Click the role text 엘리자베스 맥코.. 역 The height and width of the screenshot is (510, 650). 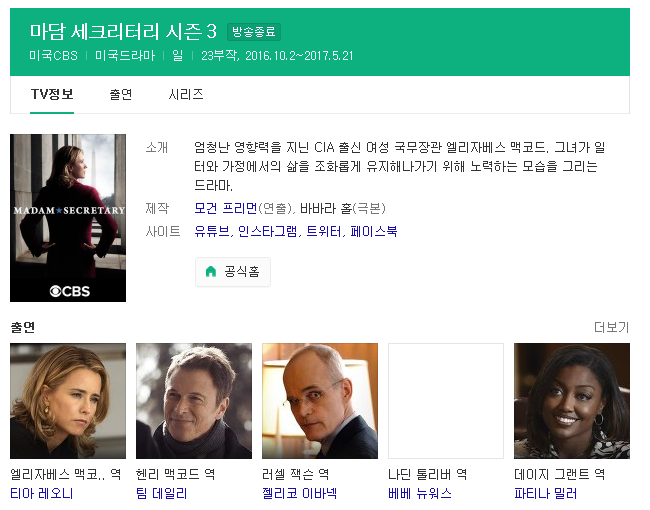point(65,474)
